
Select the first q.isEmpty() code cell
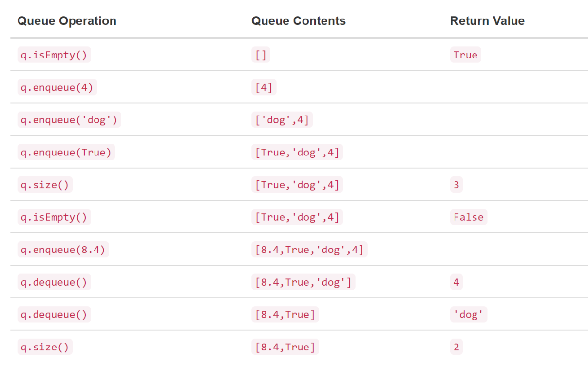point(54,55)
